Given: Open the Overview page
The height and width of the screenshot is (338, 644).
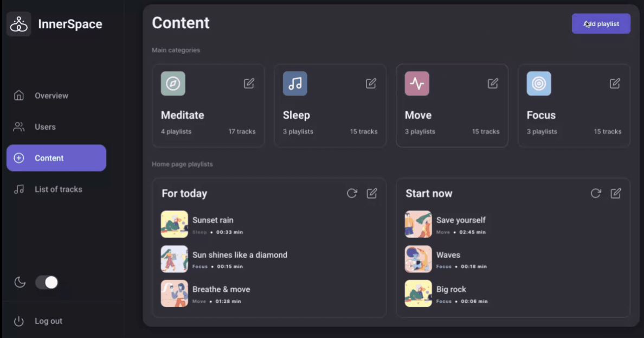Looking at the screenshot, I should 51,95.
